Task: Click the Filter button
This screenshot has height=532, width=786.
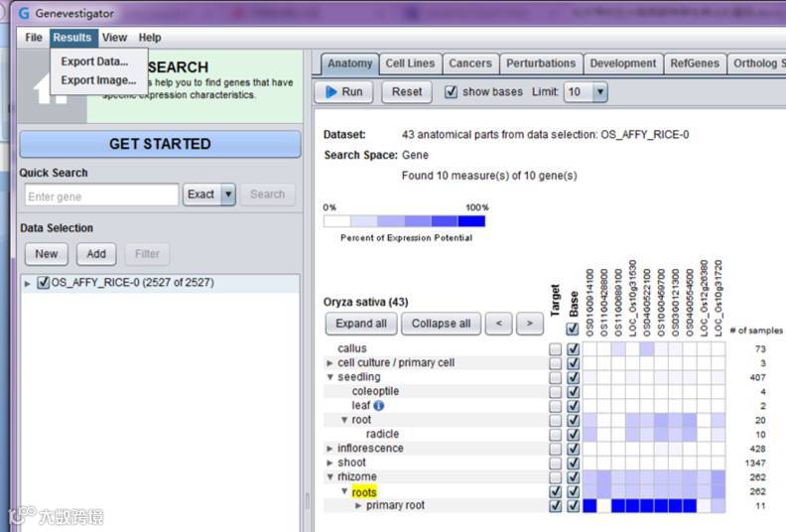Action: pos(147,254)
